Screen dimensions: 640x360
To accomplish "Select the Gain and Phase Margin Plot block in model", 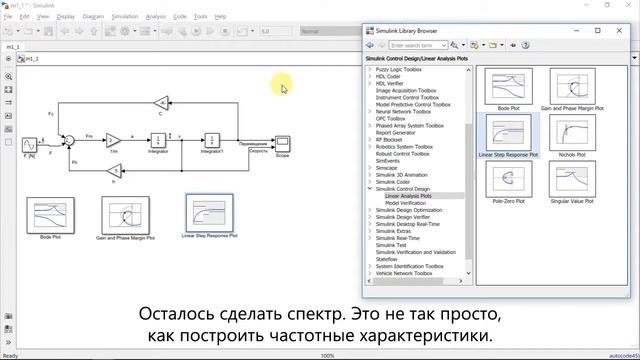I will (x=125, y=216).
